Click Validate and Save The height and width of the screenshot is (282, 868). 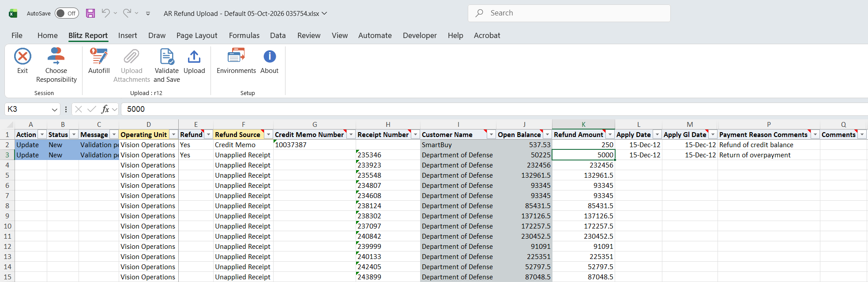167,65
